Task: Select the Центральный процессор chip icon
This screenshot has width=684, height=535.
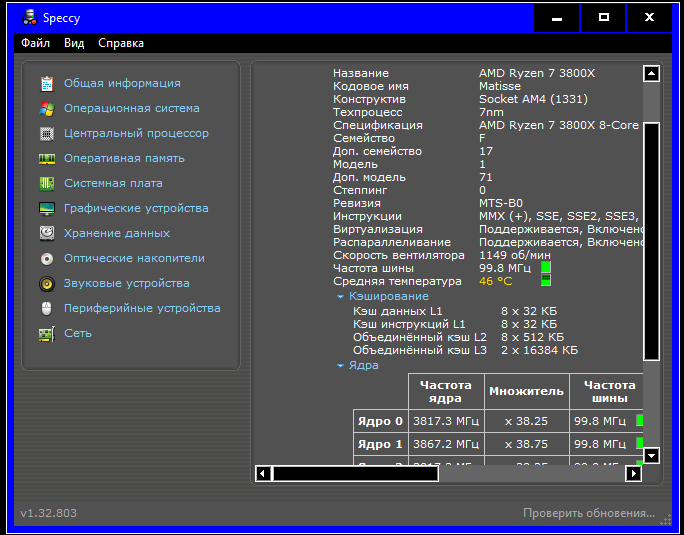Action: [46, 133]
